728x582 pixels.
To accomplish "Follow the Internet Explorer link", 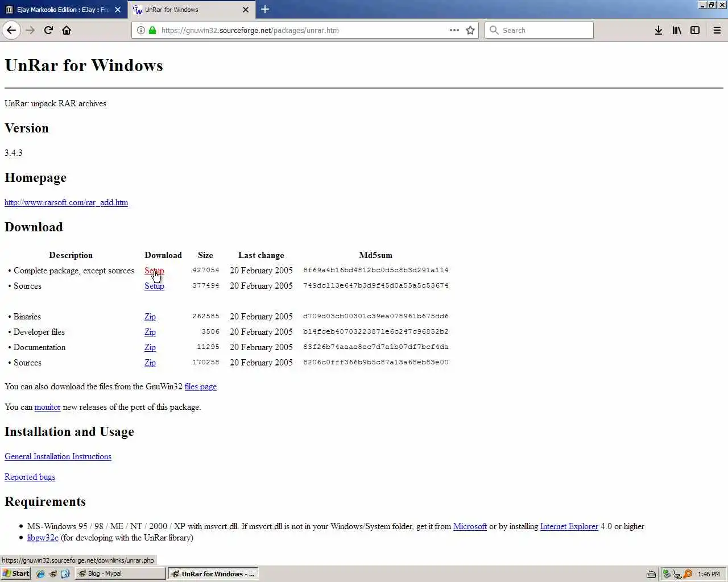I will (569, 526).
